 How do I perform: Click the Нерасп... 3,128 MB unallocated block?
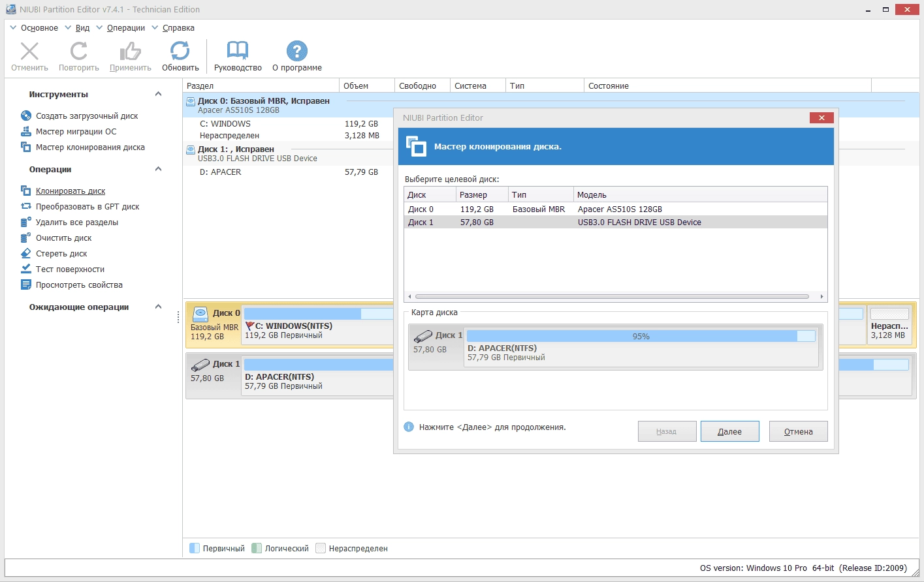coord(889,324)
